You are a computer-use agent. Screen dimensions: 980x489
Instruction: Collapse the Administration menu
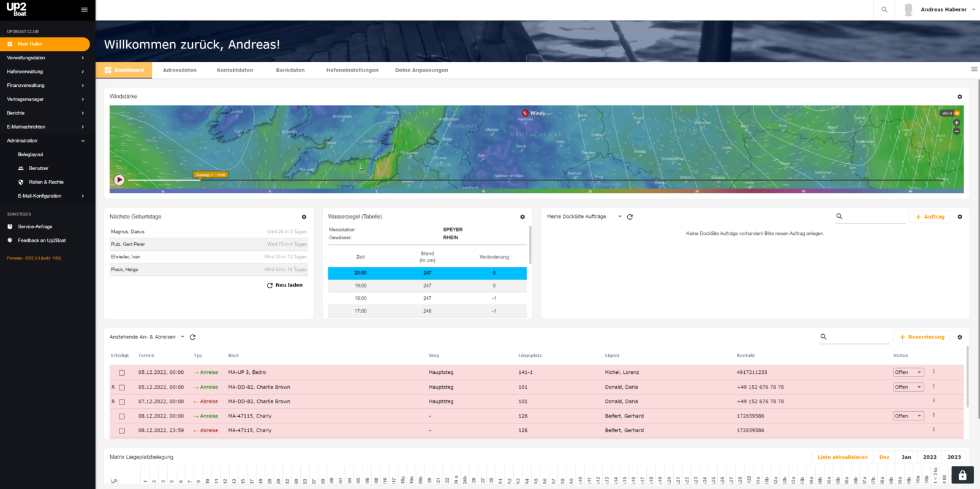click(46, 141)
